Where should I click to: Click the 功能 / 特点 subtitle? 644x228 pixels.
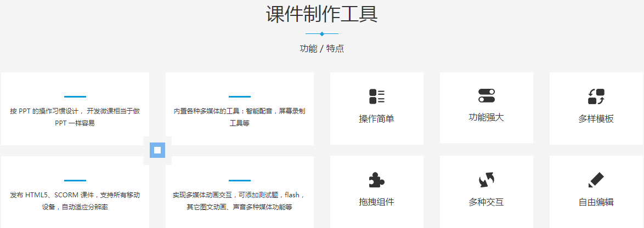322,48
